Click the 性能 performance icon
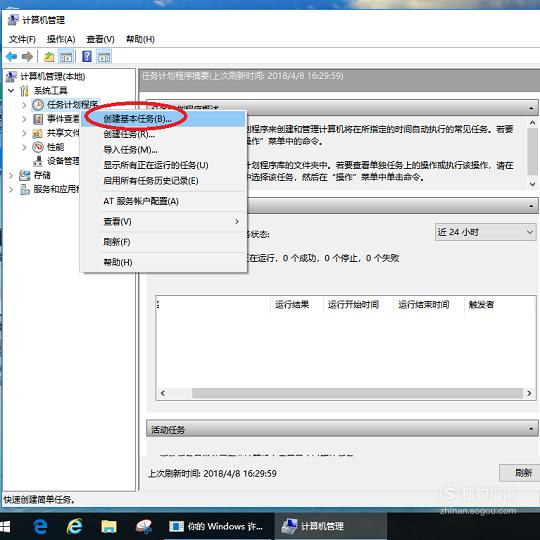This screenshot has width=540, height=540. (x=38, y=147)
